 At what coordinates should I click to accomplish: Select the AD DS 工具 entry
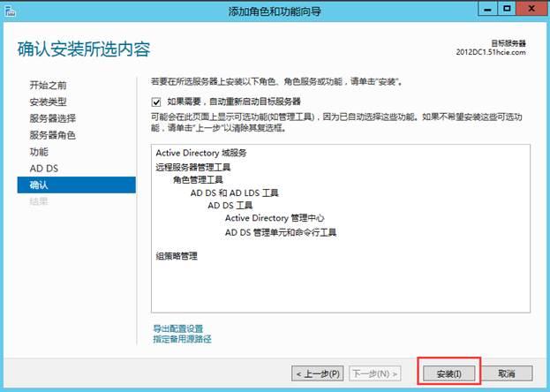tap(230, 206)
